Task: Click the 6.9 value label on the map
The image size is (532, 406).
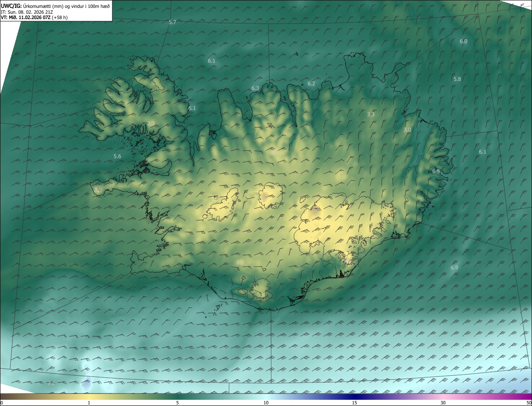Action: pyautogui.click(x=454, y=268)
